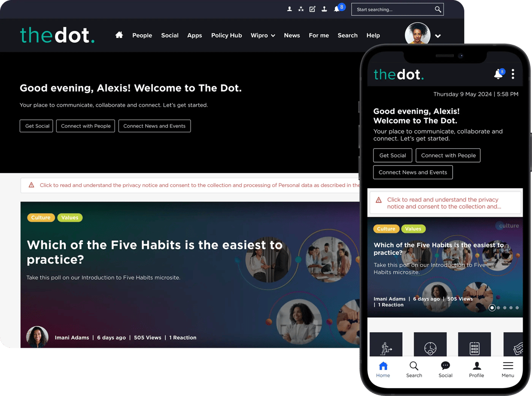Tap the Profile icon in mobile bar
Screen dimensions: 532x396
coord(476,366)
